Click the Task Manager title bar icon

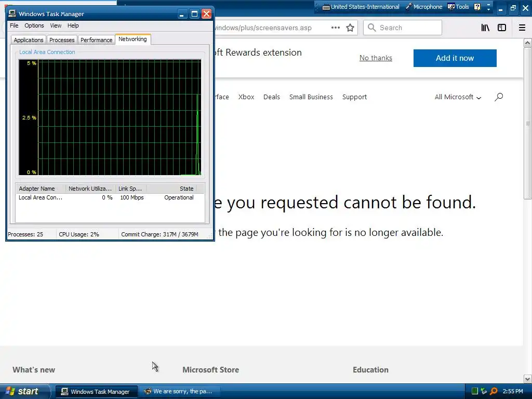(12, 14)
